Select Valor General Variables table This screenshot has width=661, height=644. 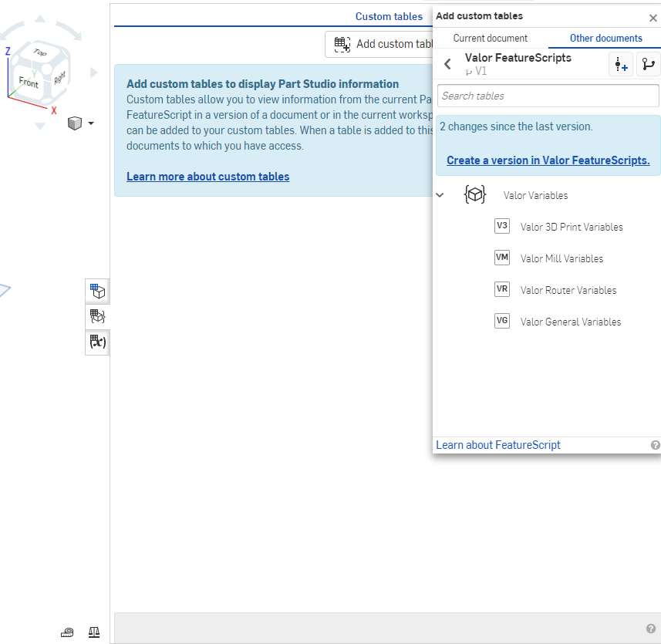(x=570, y=322)
